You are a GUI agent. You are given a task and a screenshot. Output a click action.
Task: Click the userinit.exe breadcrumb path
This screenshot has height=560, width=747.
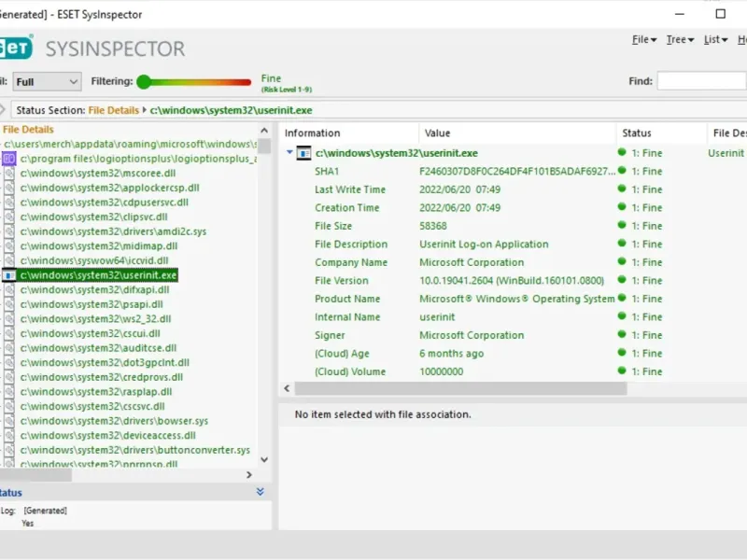tap(231, 110)
